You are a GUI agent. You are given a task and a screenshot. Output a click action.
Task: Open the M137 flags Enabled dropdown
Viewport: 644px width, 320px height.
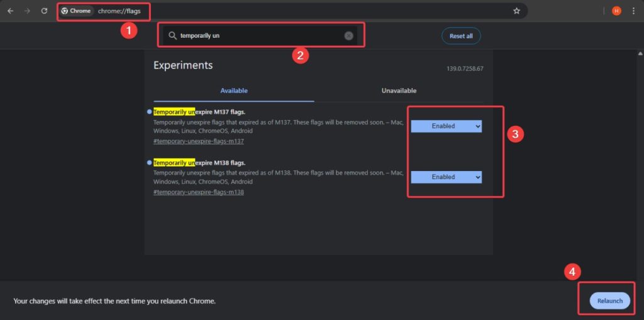(x=446, y=126)
